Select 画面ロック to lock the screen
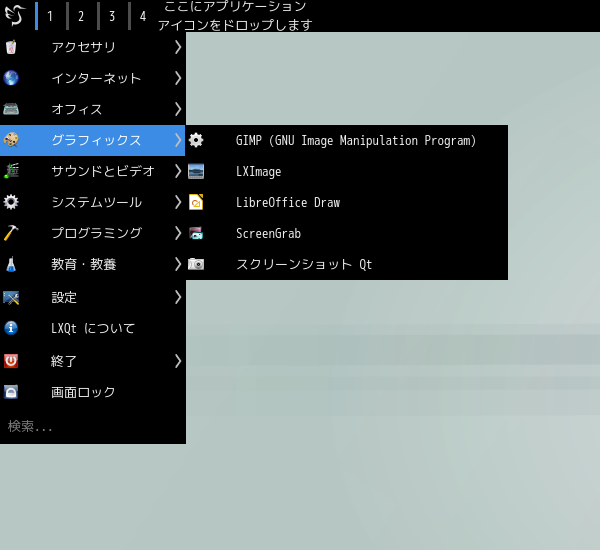 (x=93, y=392)
